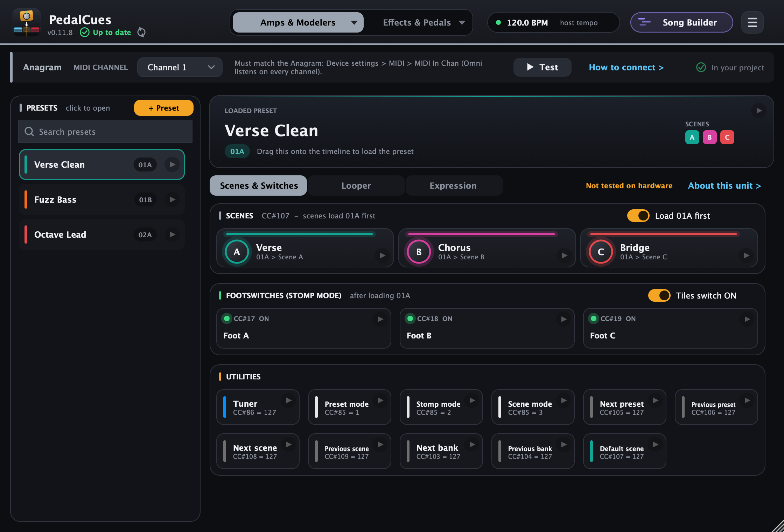
Task: Open the Amps & Modelers dropdown
Action: pos(298,22)
